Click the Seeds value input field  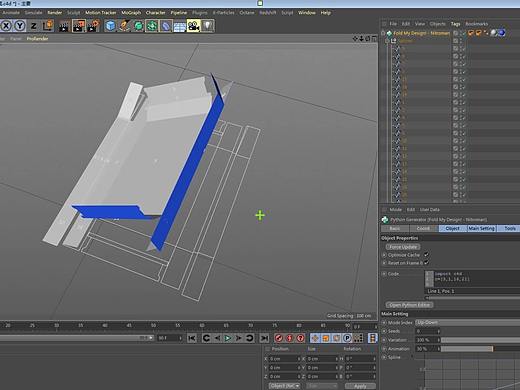coord(427,331)
